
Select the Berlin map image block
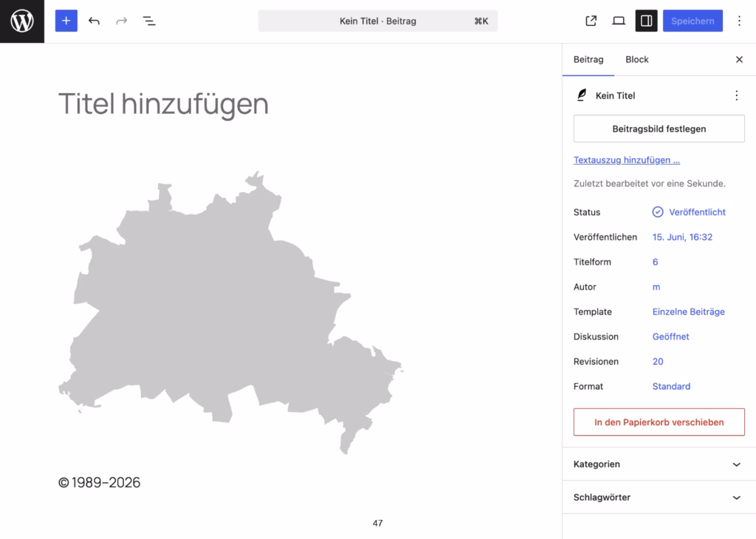231,312
